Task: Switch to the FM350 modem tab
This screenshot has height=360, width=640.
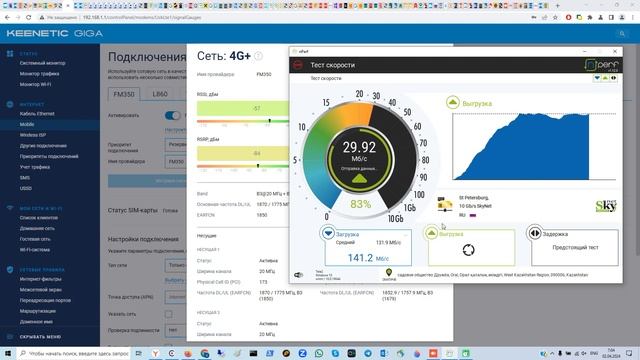Action: point(124,94)
